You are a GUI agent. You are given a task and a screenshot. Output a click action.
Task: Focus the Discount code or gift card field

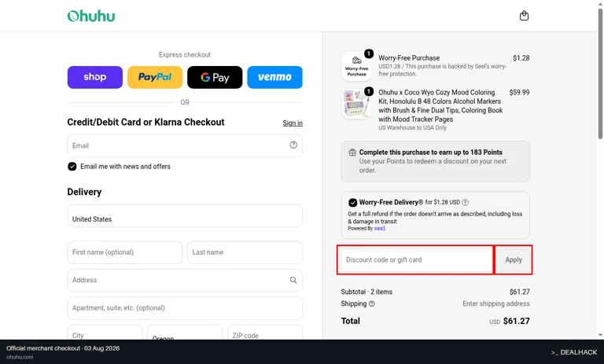point(417,260)
